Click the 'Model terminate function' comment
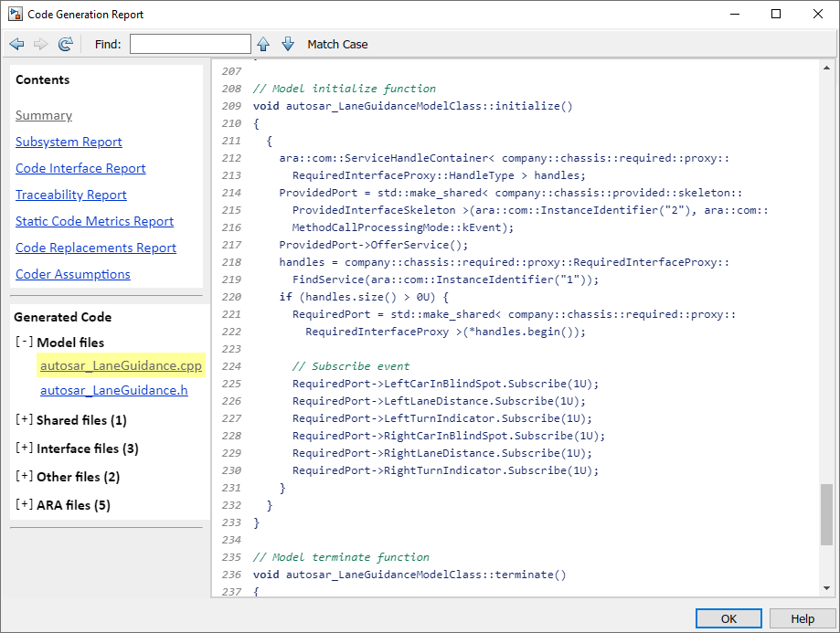Screen dimensions: 840x633 (341, 557)
